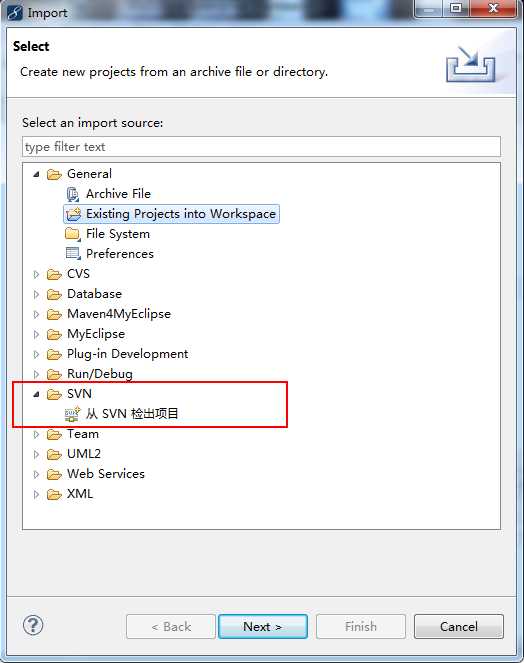Screen dimensions: 524x663
Task: Expand the Web Services category
Action: [x=36, y=474]
